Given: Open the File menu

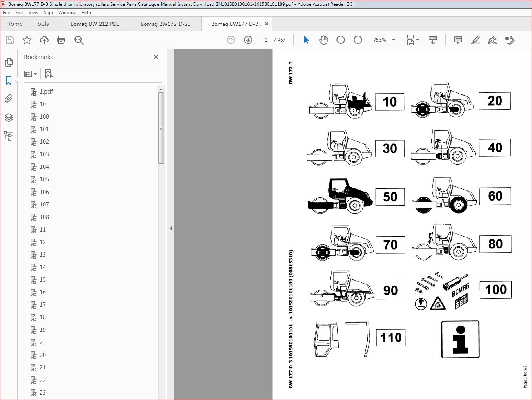Looking at the screenshot, I should pyautogui.click(x=6, y=13).
